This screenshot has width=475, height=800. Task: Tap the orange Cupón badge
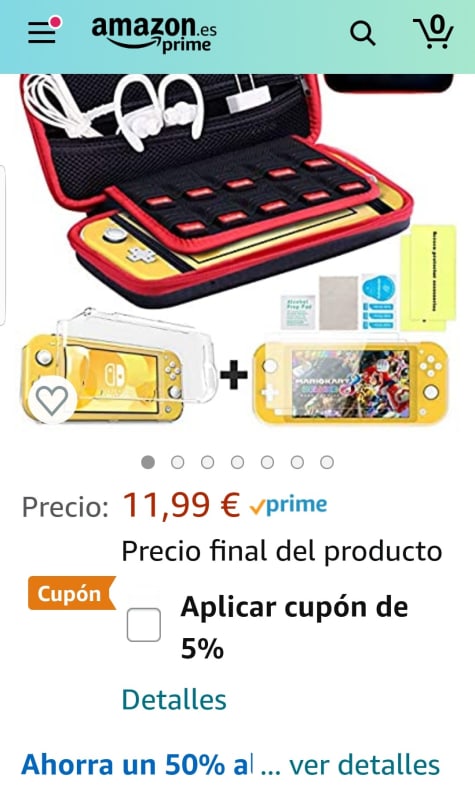click(x=72, y=593)
